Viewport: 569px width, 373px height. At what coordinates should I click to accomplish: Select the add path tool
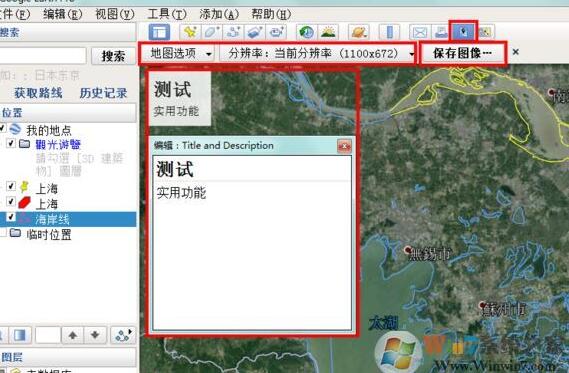coord(233,32)
